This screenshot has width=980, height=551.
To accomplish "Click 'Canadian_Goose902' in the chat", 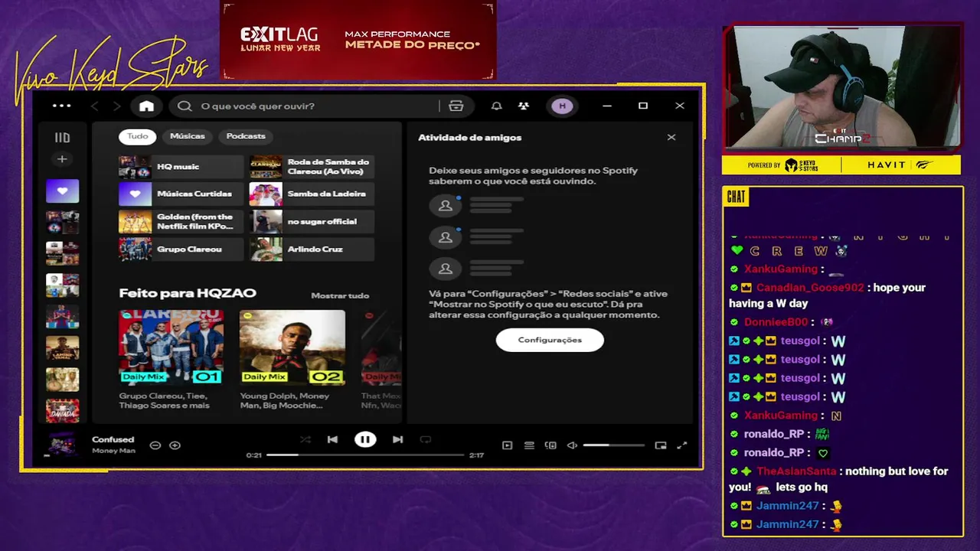I will click(810, 288).
